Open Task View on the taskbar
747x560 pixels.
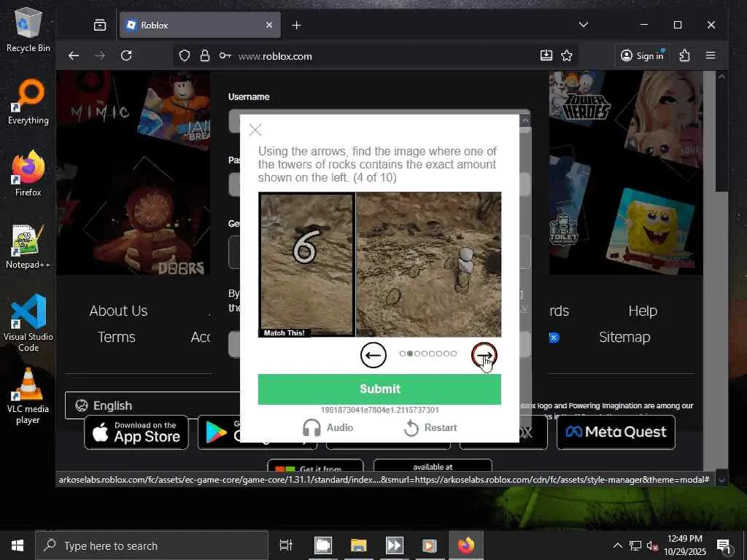[x=286, y=545]
